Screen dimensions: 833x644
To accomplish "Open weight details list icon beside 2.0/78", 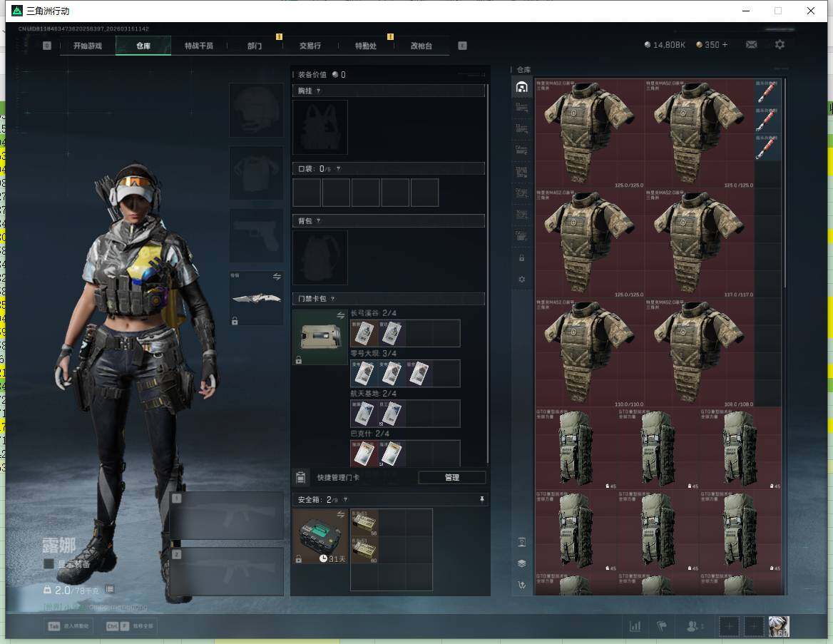I will click(109, 589).
